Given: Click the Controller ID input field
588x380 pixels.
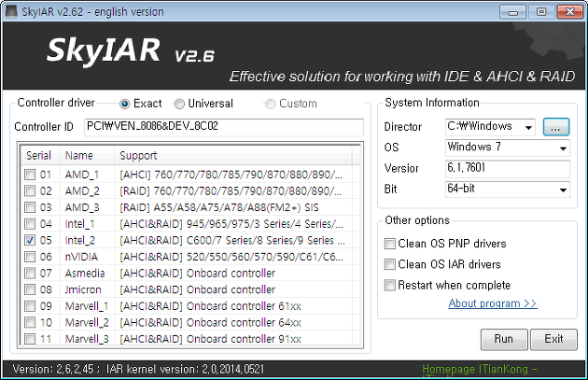Looking at the screenshot, I should pos(224,127).
